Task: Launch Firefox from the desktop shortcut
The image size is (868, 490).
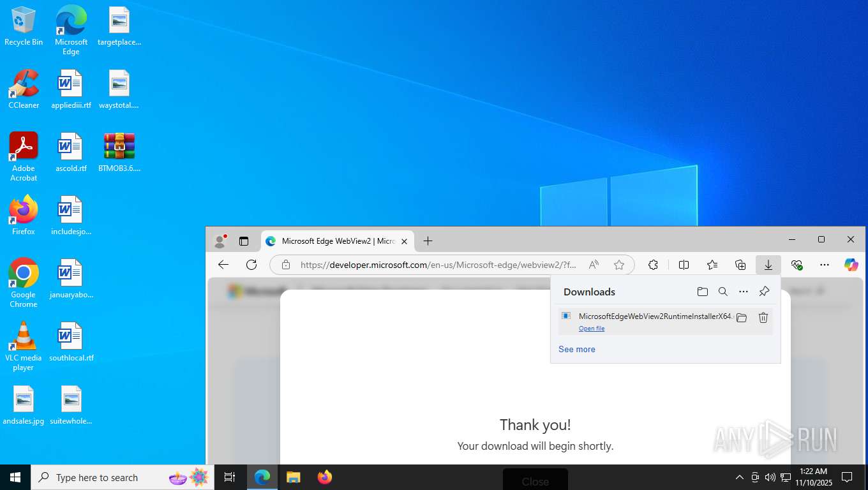Action: (x=24, y=216)
